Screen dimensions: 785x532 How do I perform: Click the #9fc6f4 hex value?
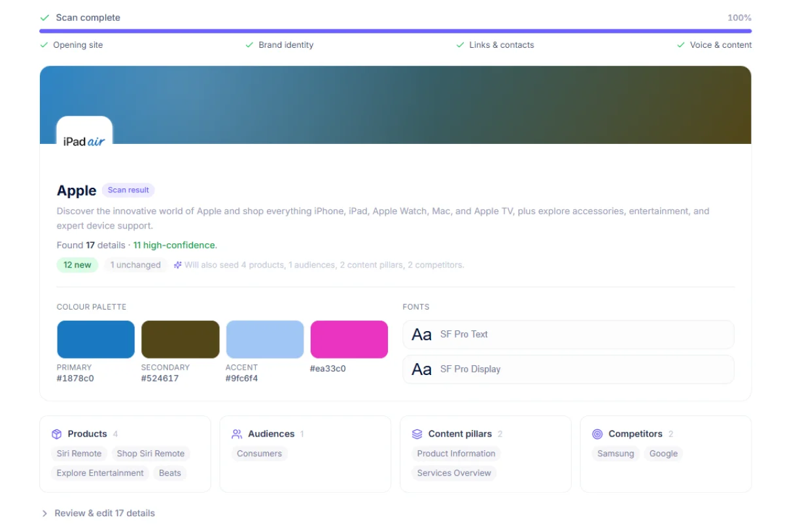(242, 378)
